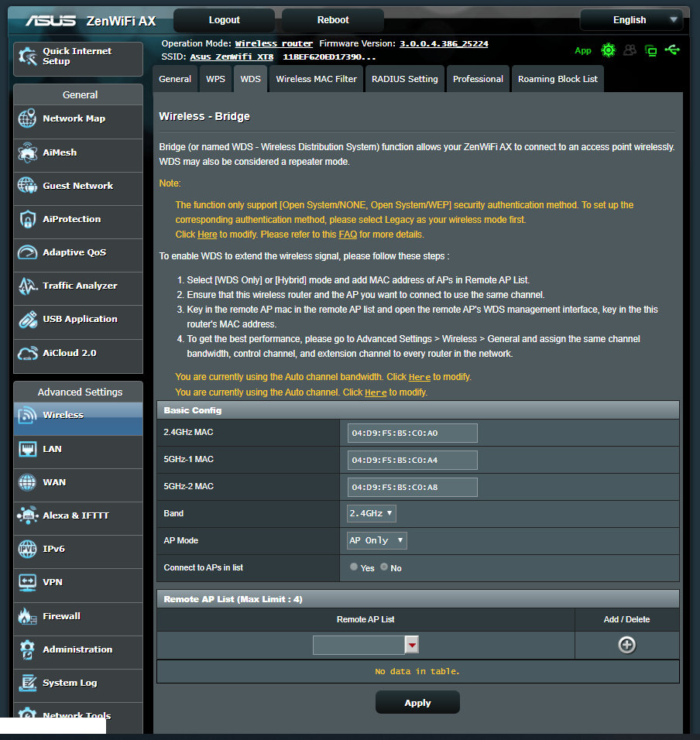Click the Remote AP List input field

point(359,645)
